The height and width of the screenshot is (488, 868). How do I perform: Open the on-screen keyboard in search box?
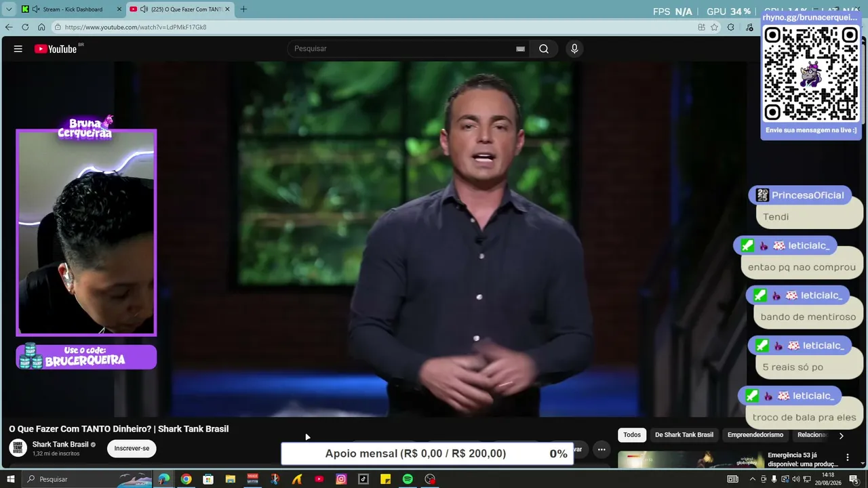[x=520, y=49]
